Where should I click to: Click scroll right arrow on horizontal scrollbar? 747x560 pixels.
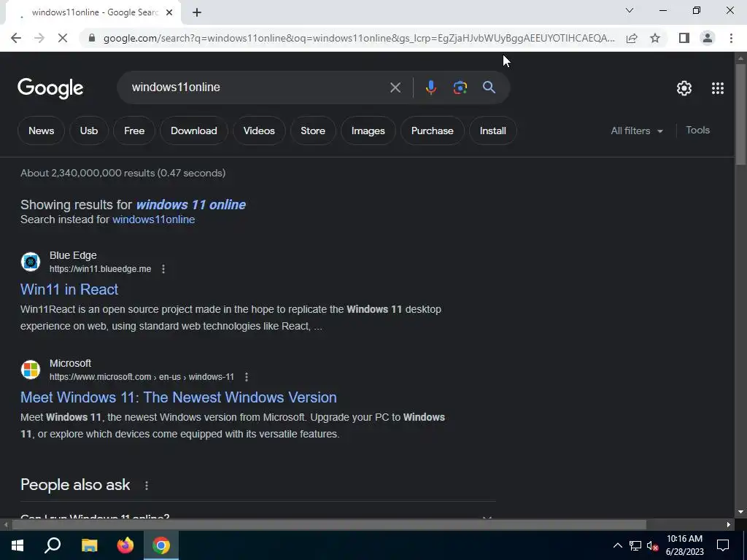tap(729, 525)
